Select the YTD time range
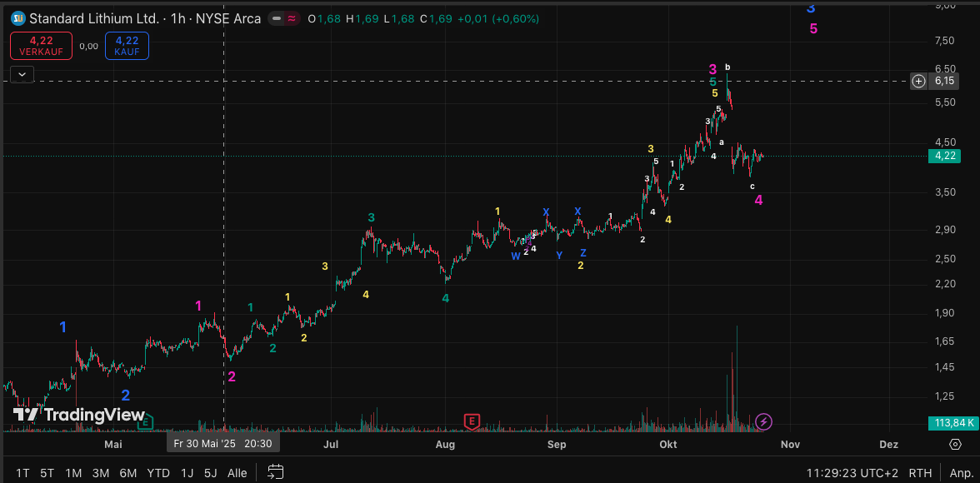This screenshot has height=483, width=980. 158,473
